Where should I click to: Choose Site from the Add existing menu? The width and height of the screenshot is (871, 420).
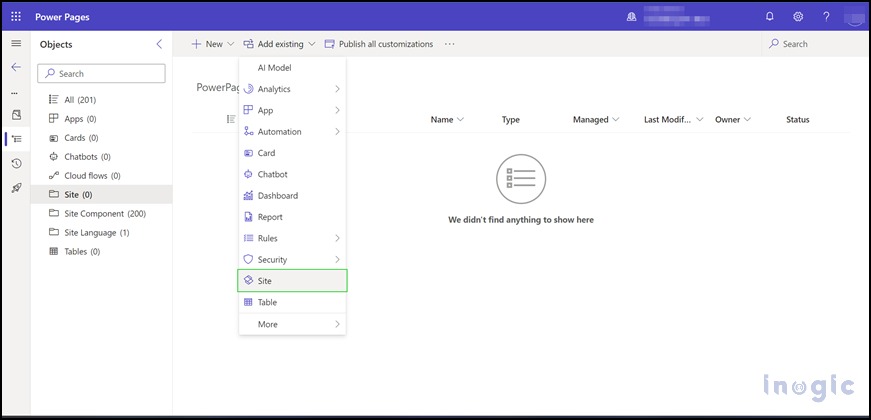click(292, 281)
